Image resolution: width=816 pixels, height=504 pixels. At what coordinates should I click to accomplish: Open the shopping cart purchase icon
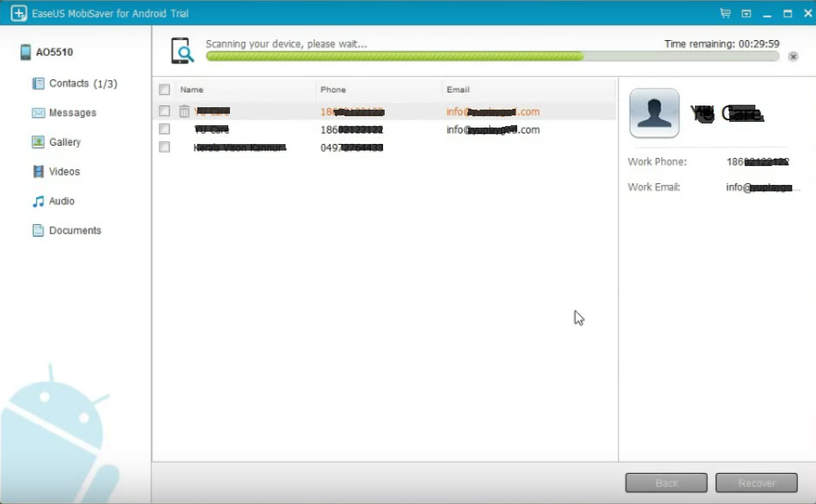(x=725, y=13)
